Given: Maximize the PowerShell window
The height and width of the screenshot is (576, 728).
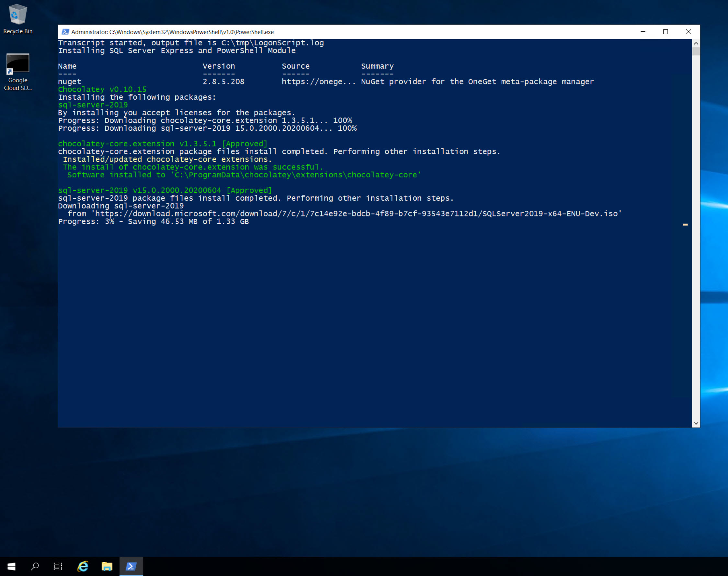Looking at the screenshot, I should (x=665, y=32).
